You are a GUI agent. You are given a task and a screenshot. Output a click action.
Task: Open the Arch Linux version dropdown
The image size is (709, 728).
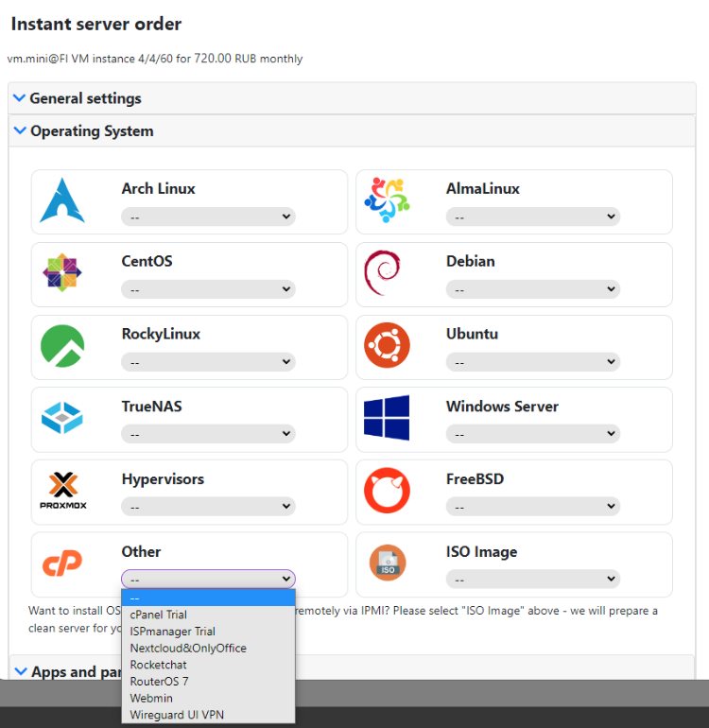pos(208,217)
